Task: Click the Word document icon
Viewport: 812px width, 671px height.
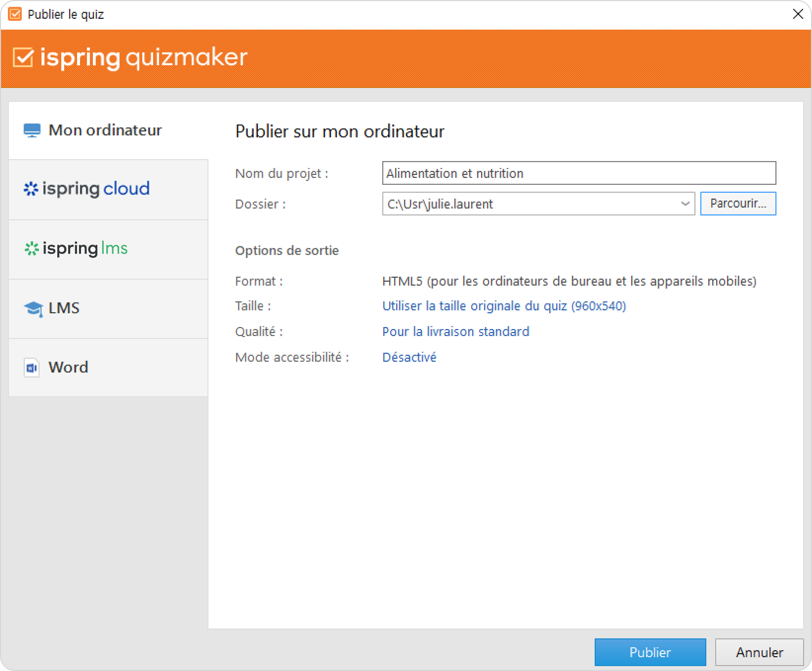Action: click(x=32, y=368)
